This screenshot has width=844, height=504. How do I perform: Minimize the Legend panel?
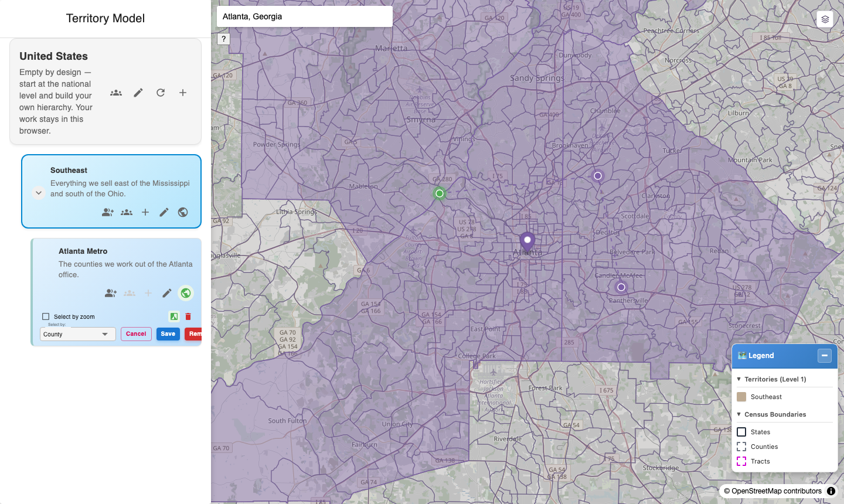click(825, 356)
